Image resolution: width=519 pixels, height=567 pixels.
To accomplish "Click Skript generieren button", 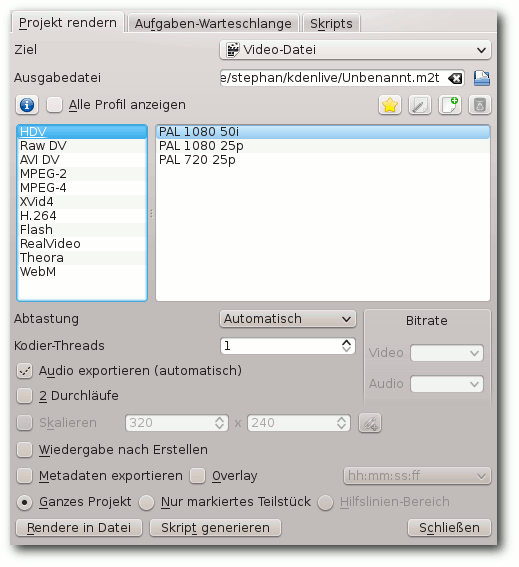I will [216, 528].
